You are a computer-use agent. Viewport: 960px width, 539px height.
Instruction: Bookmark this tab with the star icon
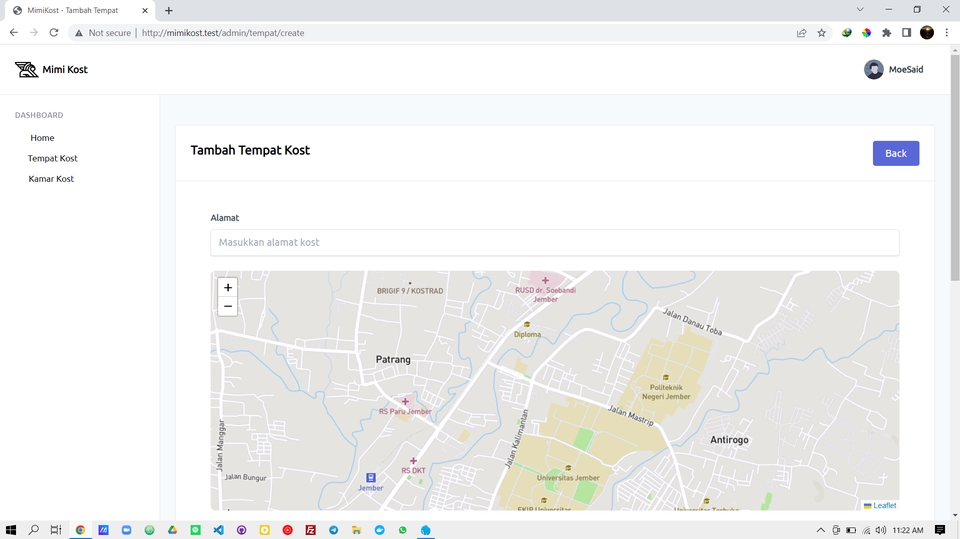pos(822,33)
